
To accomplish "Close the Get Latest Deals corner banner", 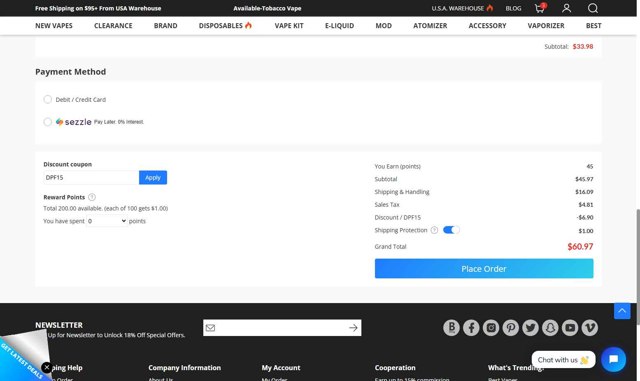I will pyautogui.click(x=47, y=368).
